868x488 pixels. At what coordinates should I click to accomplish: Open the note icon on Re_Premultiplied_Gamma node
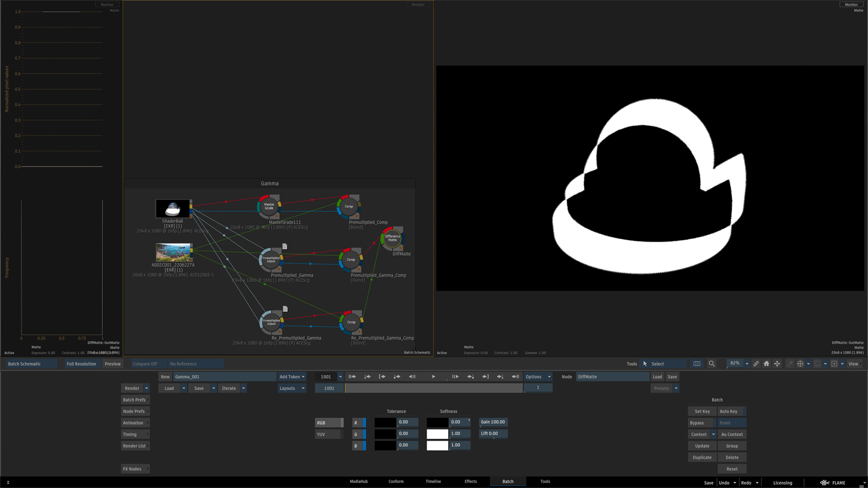click(285, 309)
